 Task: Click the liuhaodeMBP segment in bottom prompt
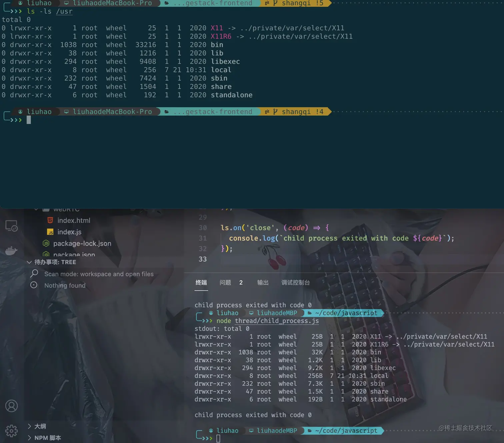[x=273, y=431]
